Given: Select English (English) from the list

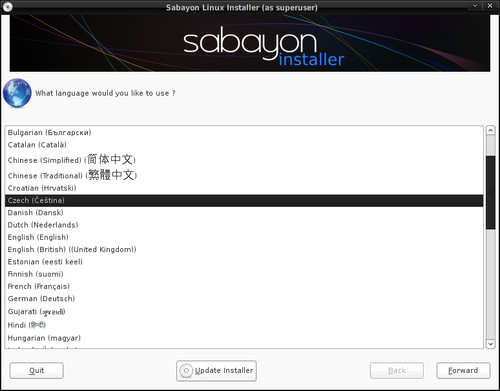Looking at the screenshot, I should [244, 237].
